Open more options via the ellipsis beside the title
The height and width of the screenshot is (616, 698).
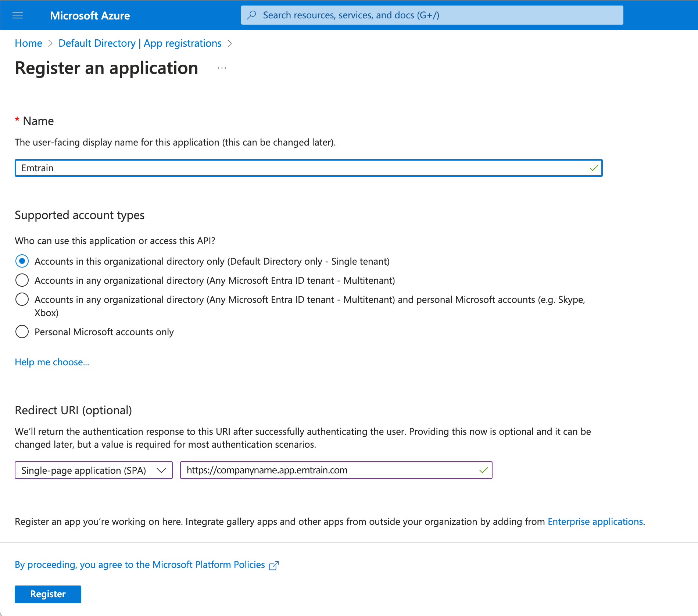[222, 68]
